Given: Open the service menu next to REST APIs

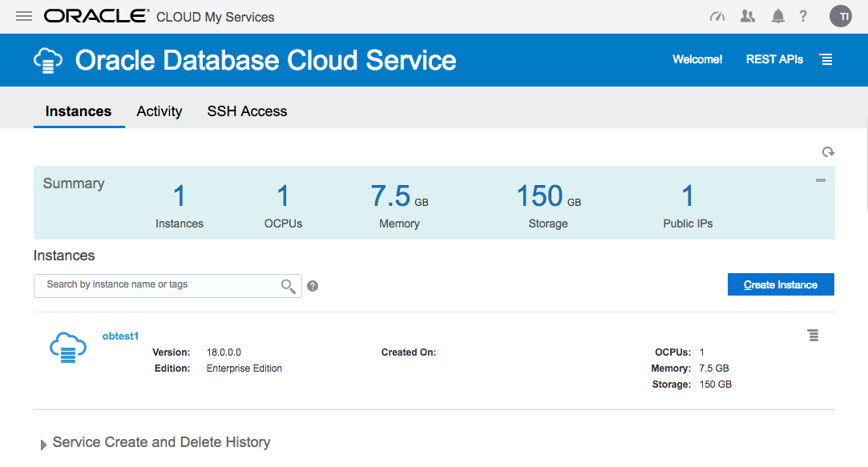Looking at the screenshot, I should pyautogui.click(x=826, y=59).
